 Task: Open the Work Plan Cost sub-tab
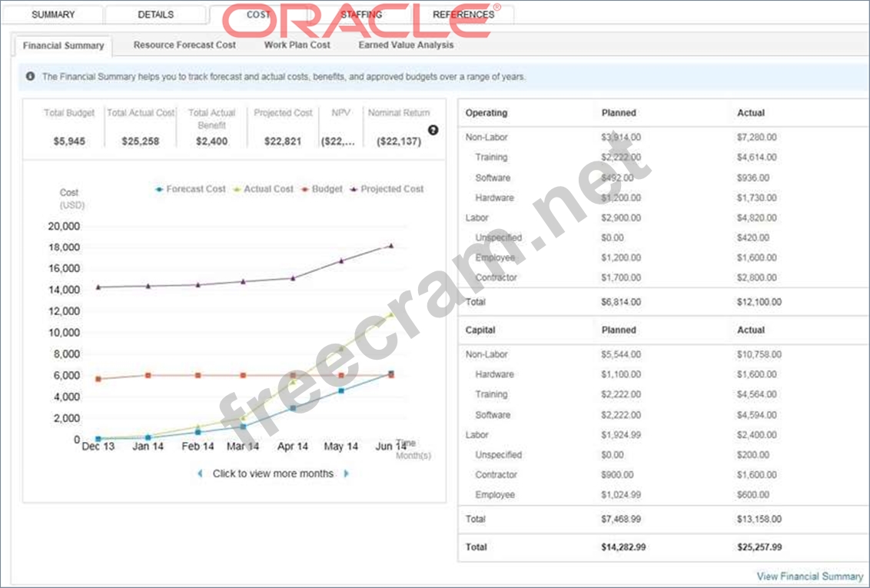[x=297, y=45]
